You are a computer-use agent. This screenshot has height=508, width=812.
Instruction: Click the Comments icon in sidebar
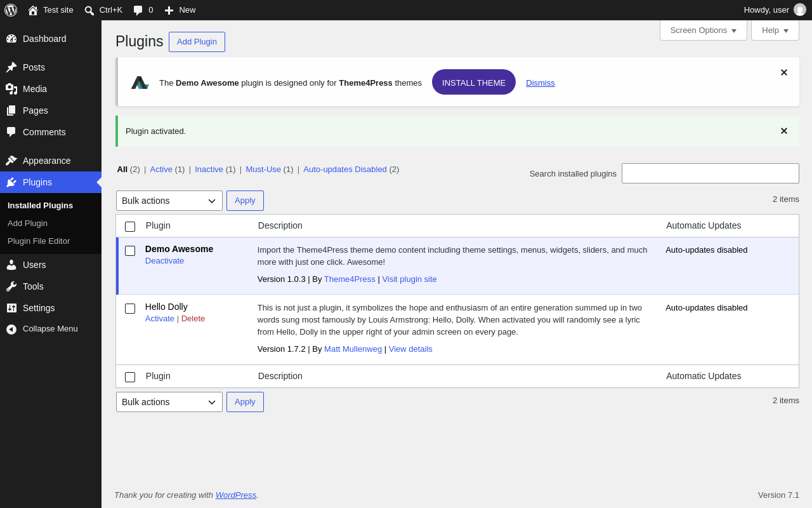click(x=11, y=132)
